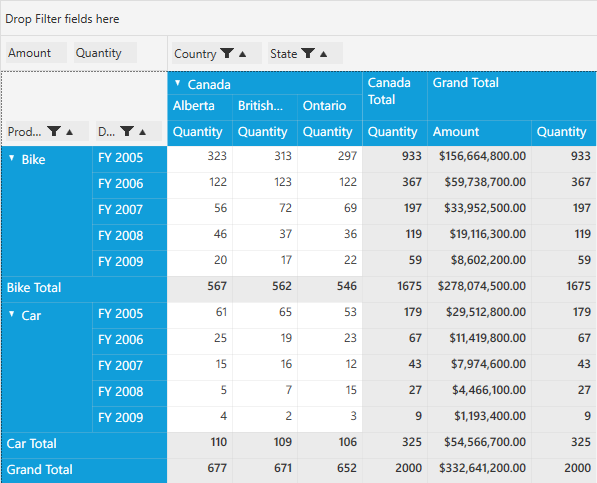The width and height of the screenshot is (597, 483).
Task: Select the Car Total row header
Action: pyautogui.click(x=84, y=445)
